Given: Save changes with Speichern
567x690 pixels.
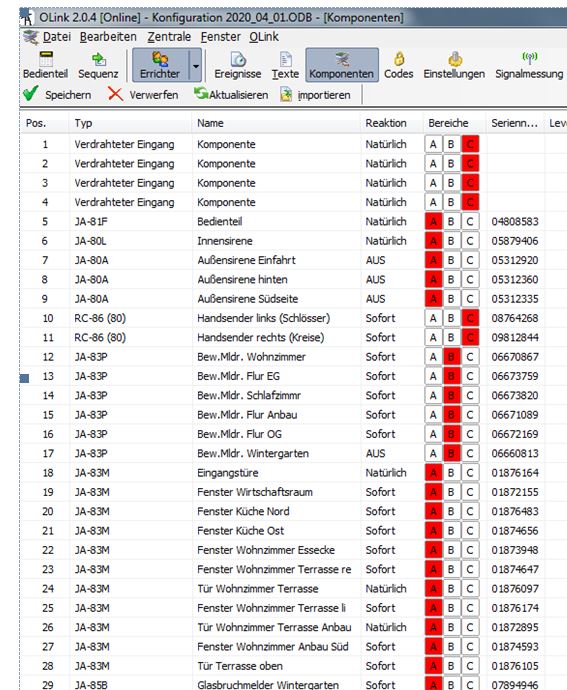Looking at the screenshot, I should tap(57, 94).
